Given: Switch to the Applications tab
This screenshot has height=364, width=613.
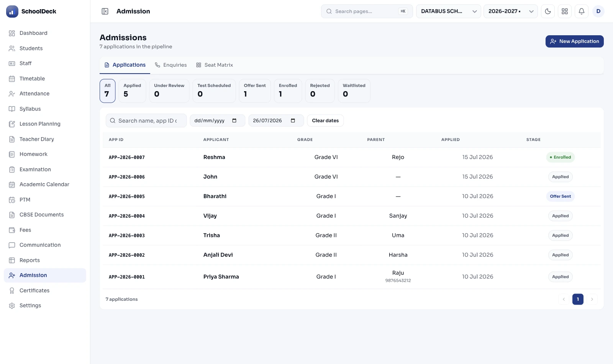Looking at the screenshot, I should [125, 65].
